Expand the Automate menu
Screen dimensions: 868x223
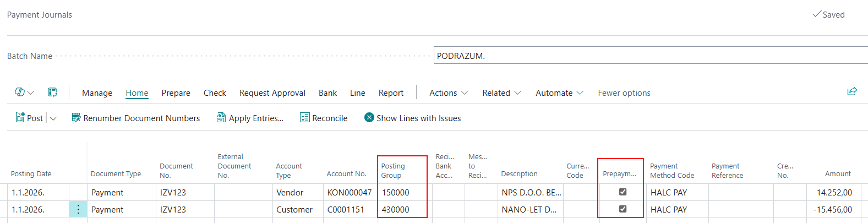click(x=559, y=93)
